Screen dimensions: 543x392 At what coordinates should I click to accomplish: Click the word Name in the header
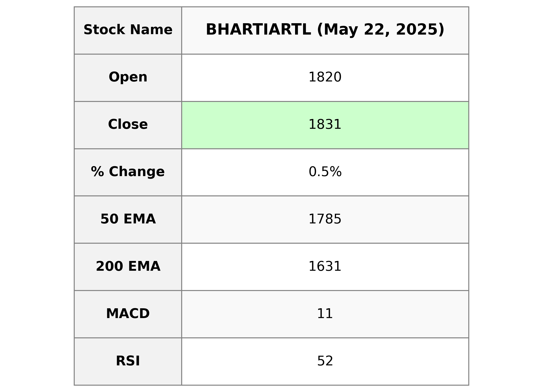tap(151, 30)
